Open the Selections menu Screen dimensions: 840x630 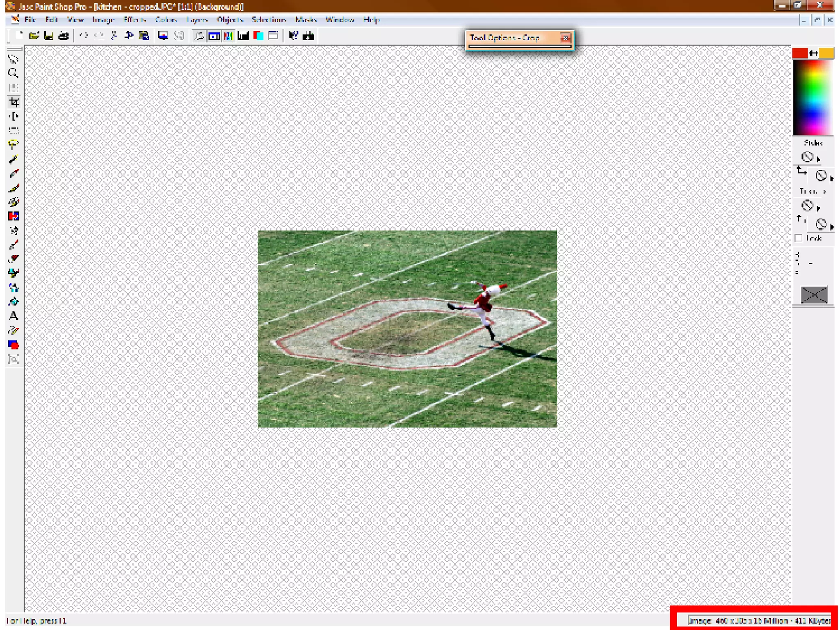click(269, 20)
